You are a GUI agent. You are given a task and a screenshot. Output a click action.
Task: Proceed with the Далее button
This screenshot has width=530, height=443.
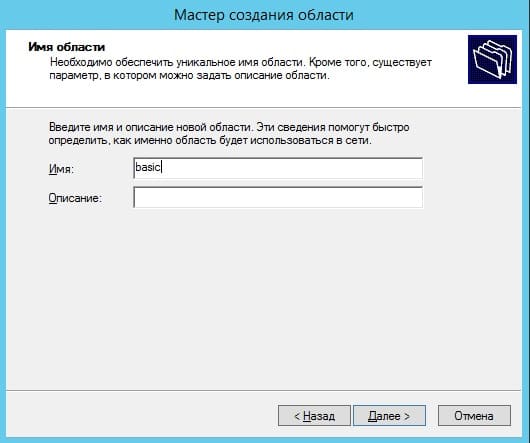(x=389, y=416)
